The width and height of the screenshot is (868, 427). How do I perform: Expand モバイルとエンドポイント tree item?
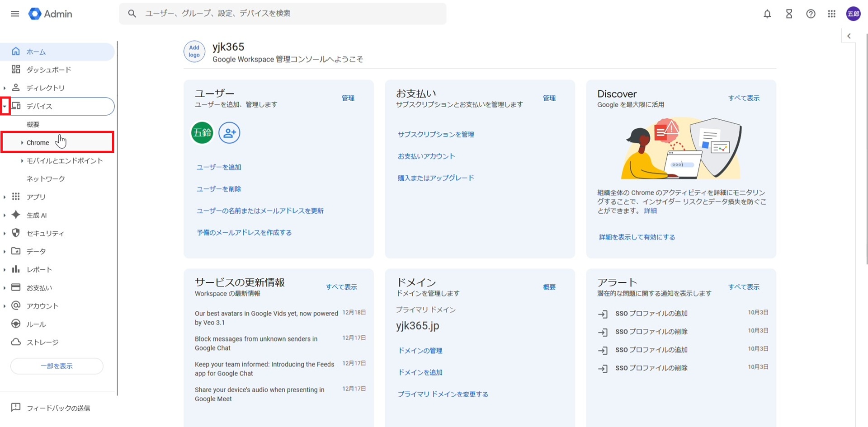22,161
